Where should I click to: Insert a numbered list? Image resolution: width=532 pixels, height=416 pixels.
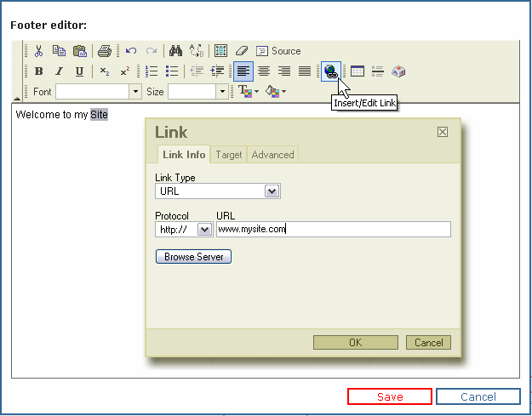[152, 71]
